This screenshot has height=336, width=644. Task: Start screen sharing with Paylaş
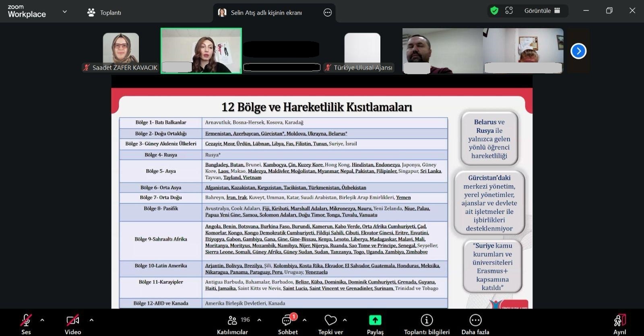375,320
